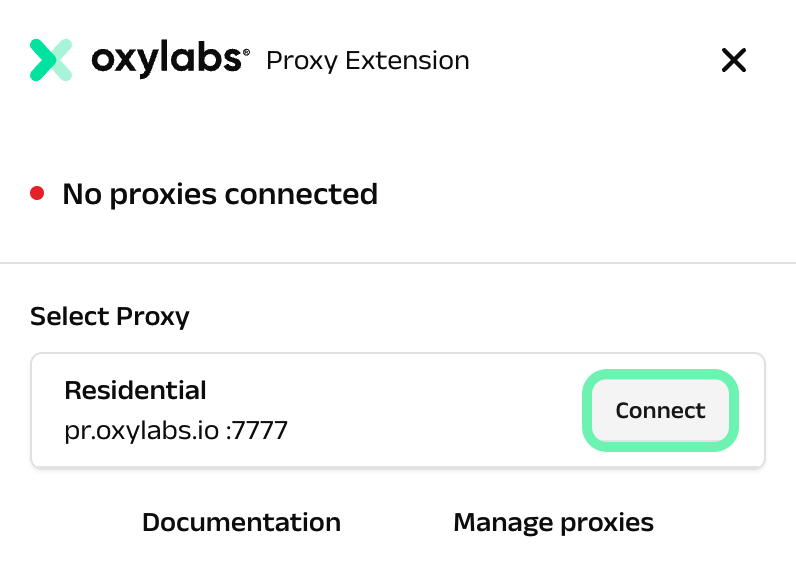Click the 7777 port number
Screen dimensions: 796x570
coord(259,431)
